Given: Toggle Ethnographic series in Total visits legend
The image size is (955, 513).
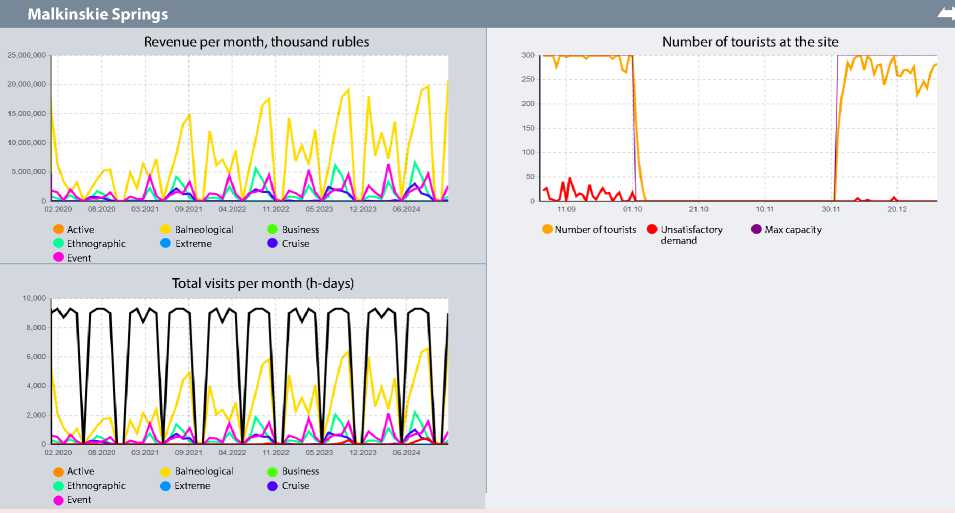Looking at the screenshot, I should pos(90,486).
